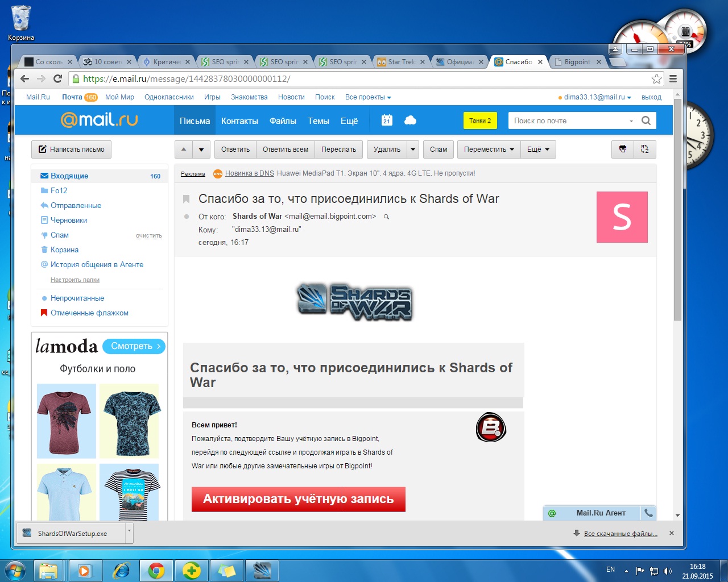Bookmark this page with the star icon
The height and width of the screenshot is (582, 728).
pyautogui.click(x=656, y=79)
